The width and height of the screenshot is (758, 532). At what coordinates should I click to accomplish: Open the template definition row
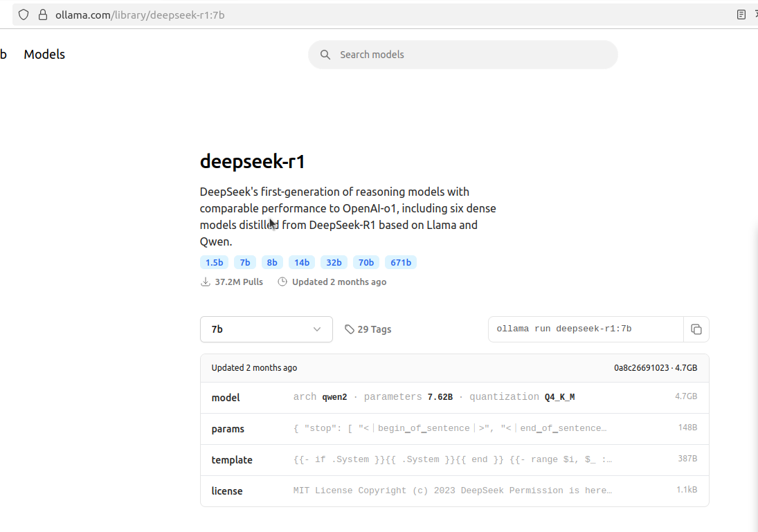point(454,459)
